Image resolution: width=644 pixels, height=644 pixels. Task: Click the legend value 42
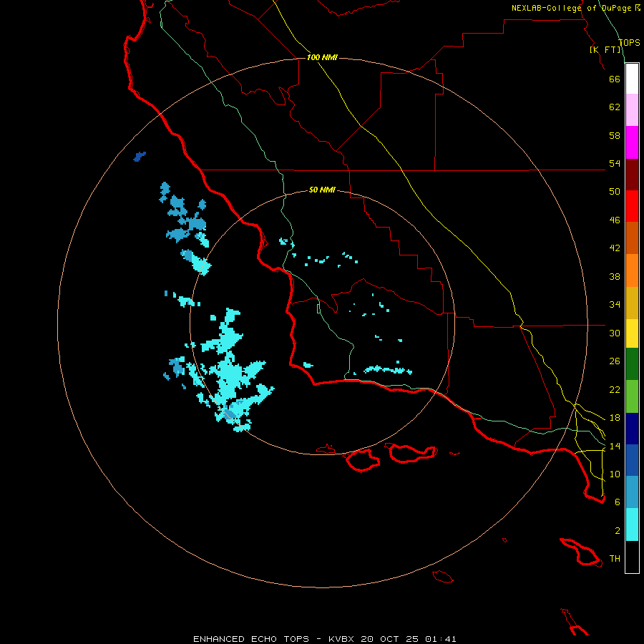615,248
